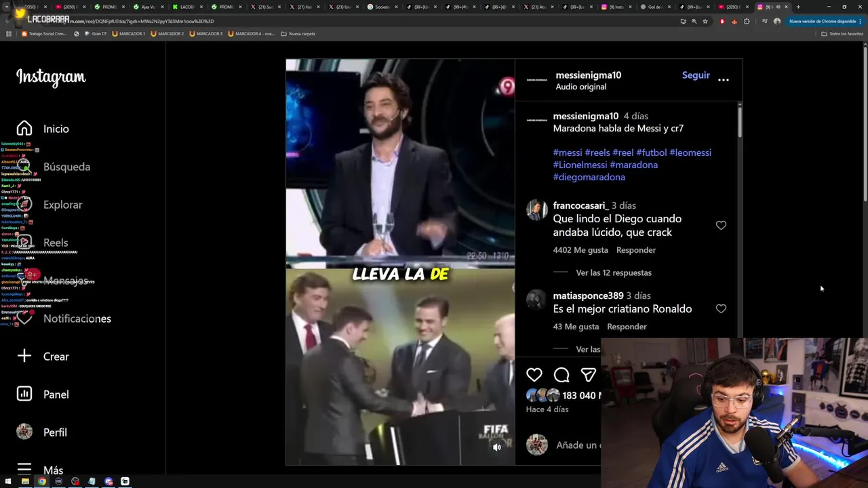Image resolution: width=868 pixels, height=488 pixels.
Task: Click the Panel chart icon
Action: (24, 394)
